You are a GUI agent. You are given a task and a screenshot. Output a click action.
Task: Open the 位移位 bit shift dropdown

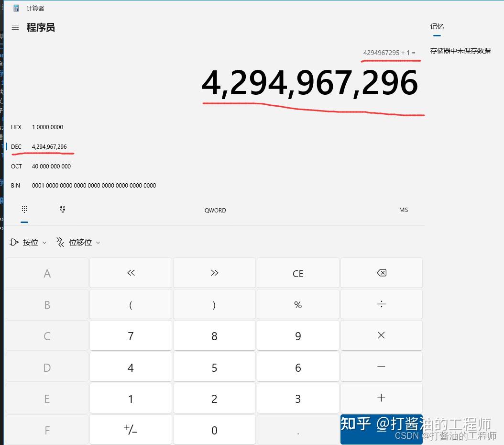coord(78,242)
